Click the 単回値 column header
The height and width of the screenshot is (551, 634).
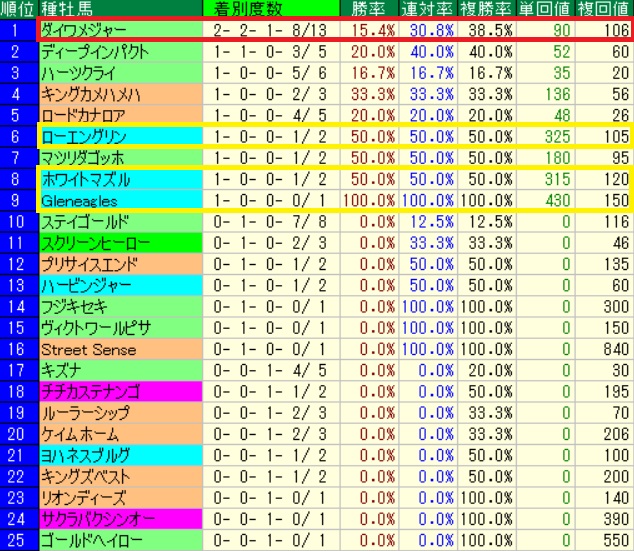545,9
